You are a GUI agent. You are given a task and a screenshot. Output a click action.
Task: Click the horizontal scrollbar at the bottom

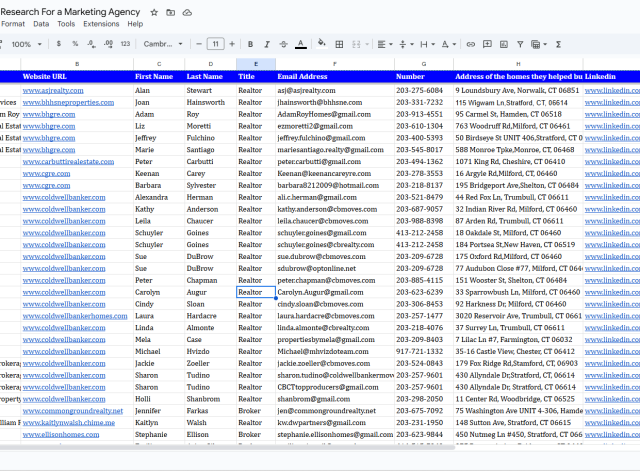pos(227,447)
